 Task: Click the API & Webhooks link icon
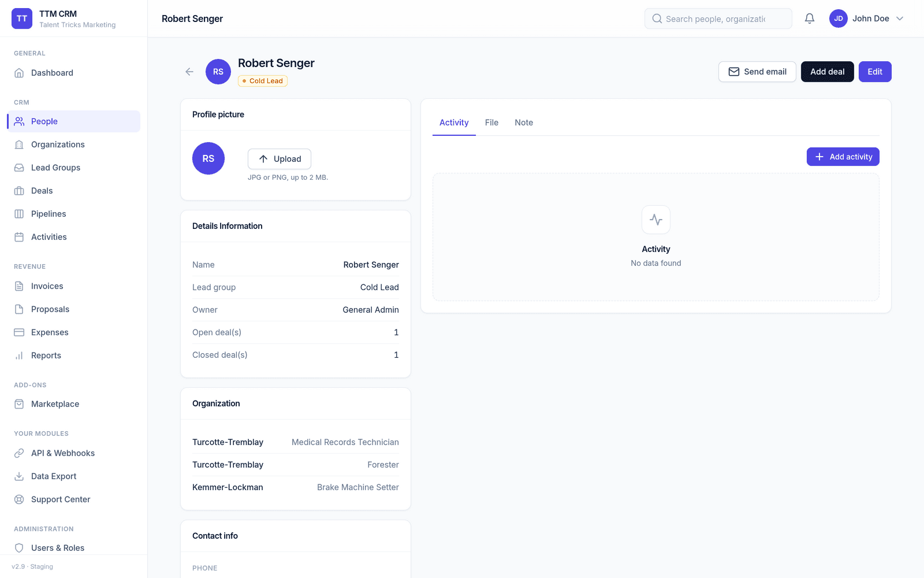click(x=19, y=453)
